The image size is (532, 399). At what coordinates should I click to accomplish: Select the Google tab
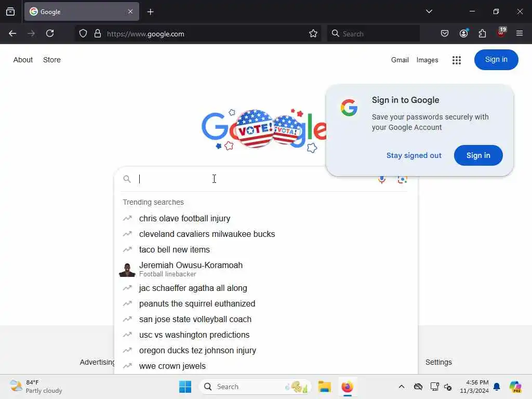click(x=82, y=11)
